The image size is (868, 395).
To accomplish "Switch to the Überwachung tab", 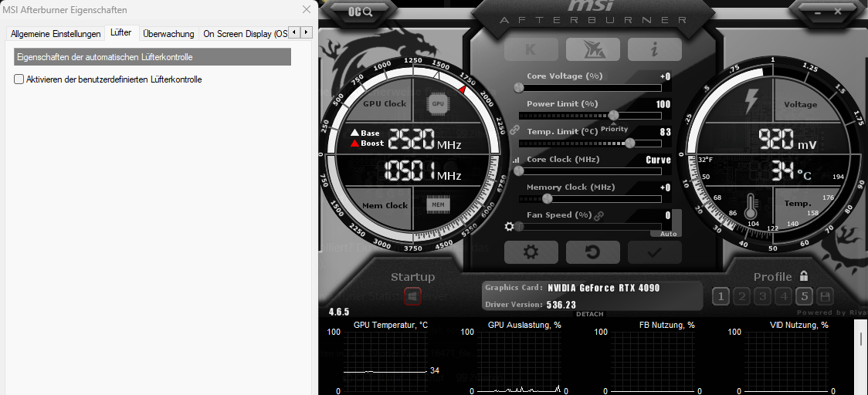I will 168,34.
